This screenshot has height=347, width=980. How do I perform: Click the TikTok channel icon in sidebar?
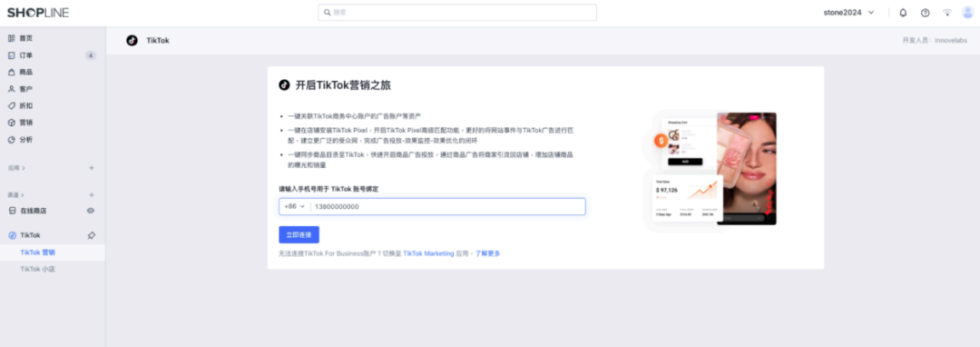pos(11,235)
